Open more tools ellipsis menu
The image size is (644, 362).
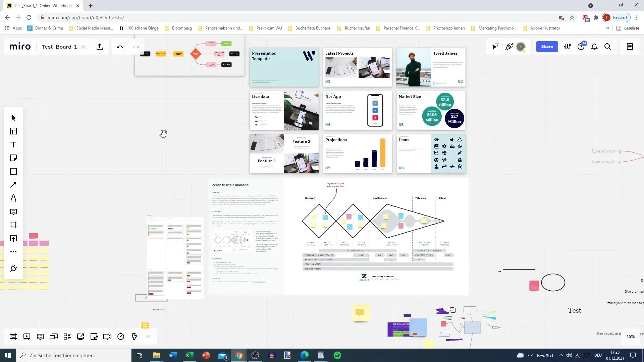click(13, 252)
